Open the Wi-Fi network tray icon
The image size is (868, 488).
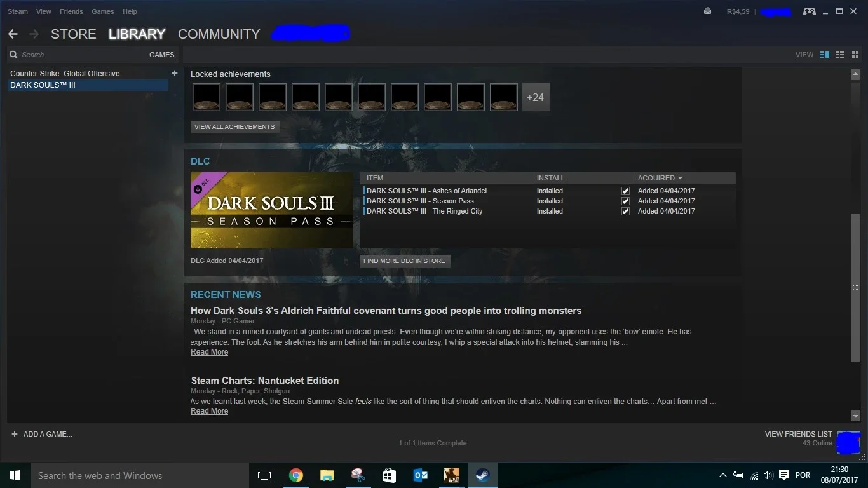pyautogui.click(x=754, y=475)
